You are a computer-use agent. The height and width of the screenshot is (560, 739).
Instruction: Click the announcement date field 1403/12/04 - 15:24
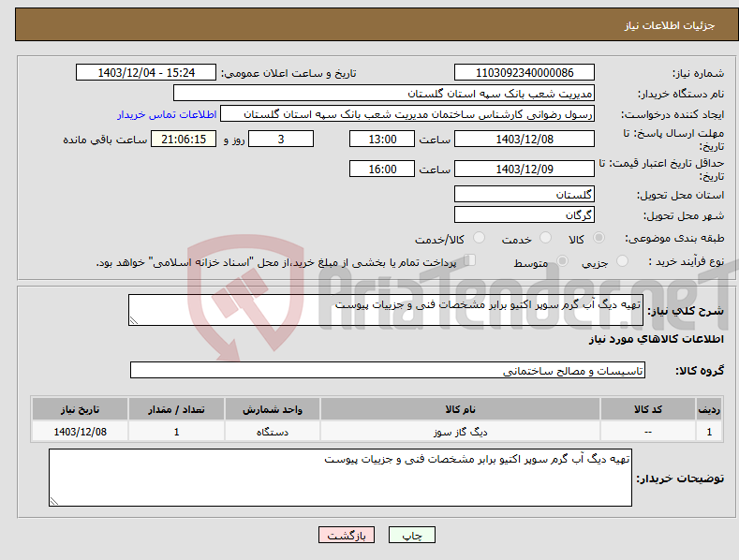click(146, 73)
